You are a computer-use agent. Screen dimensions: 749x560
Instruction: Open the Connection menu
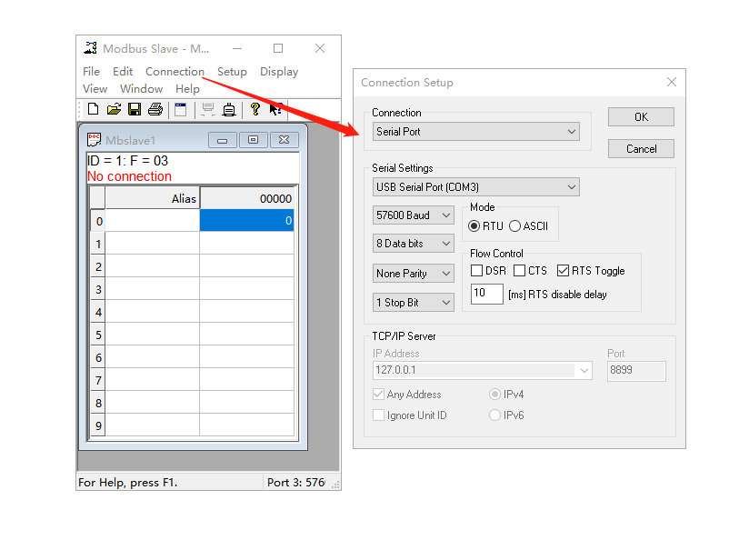click(175, 72)
